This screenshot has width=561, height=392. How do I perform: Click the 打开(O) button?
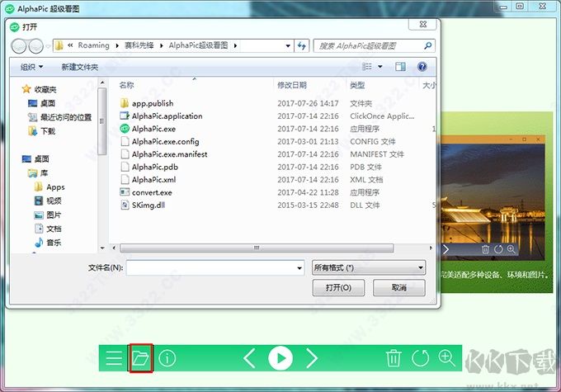click(338, 287)
